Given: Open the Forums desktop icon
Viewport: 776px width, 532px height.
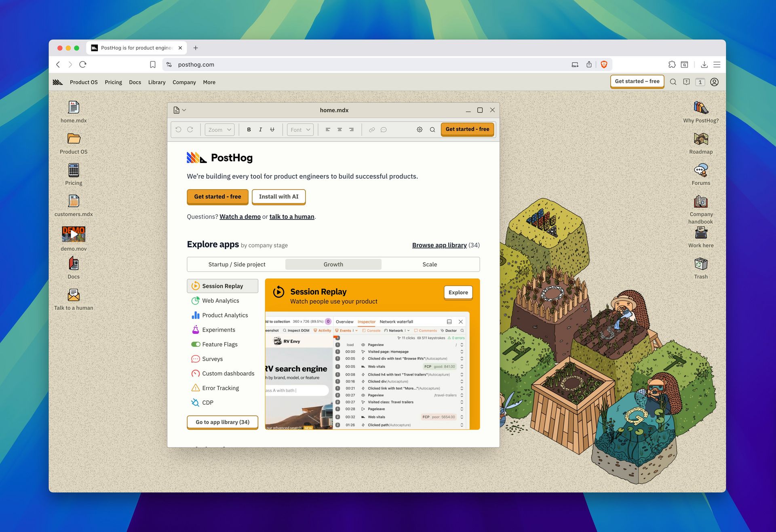Looking at the screenshot, I should pyautogui.click(x=700, y=171).
